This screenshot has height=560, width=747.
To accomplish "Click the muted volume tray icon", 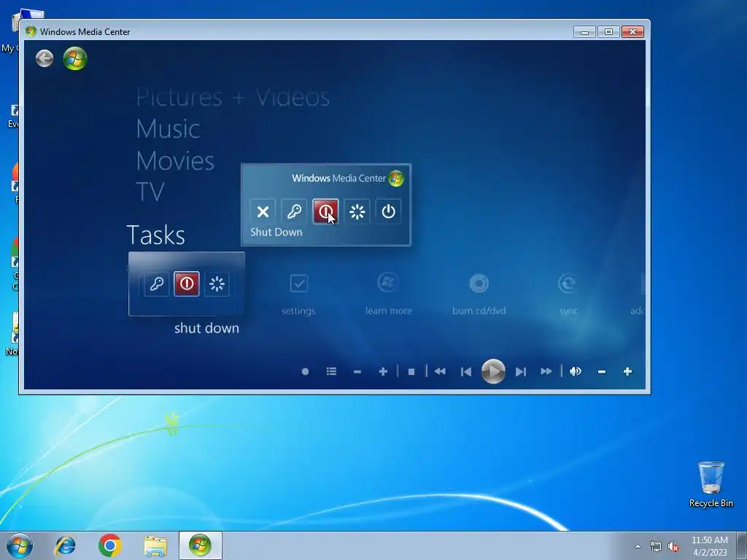I will (673, 547).
